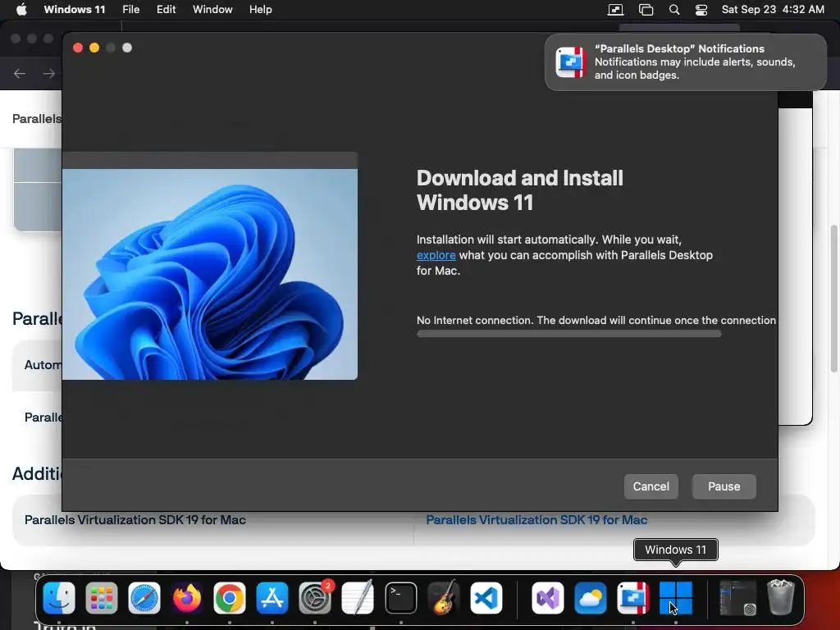Viewport: 840px width, 630px height.
Task: Click the download progress bar
Action: pyautogui.click(x=569, y=334)
